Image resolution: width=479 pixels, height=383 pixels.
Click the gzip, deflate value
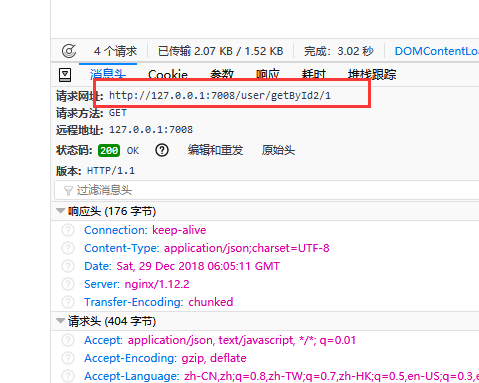pos(214,358)
